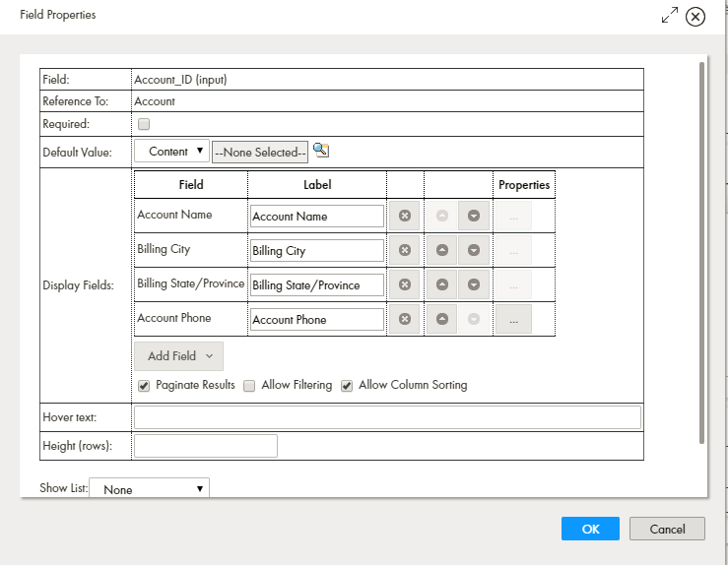The image size is (728, 565).
Task: Click the Billing State/Province field name cell
Action: tap(191, 283)
